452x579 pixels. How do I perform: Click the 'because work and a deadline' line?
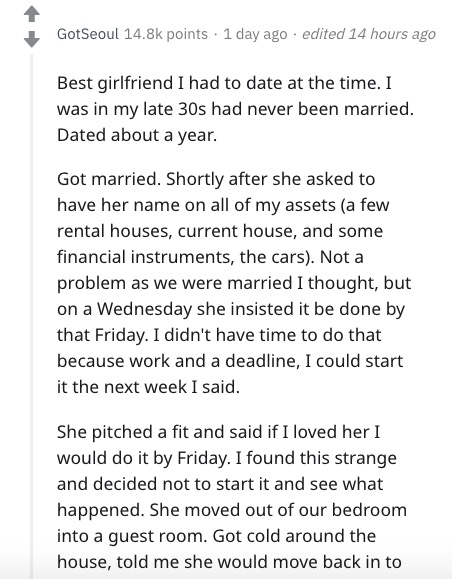coord(230,361)
